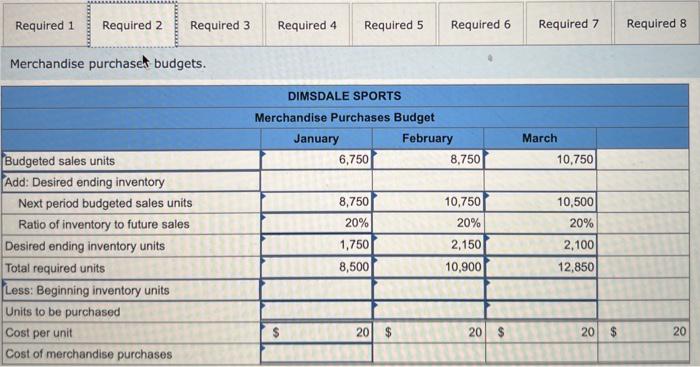Image resolution: width=700 pixels, height=367 pixels.
Task: Click the January column header
Action: pos(316,138)
